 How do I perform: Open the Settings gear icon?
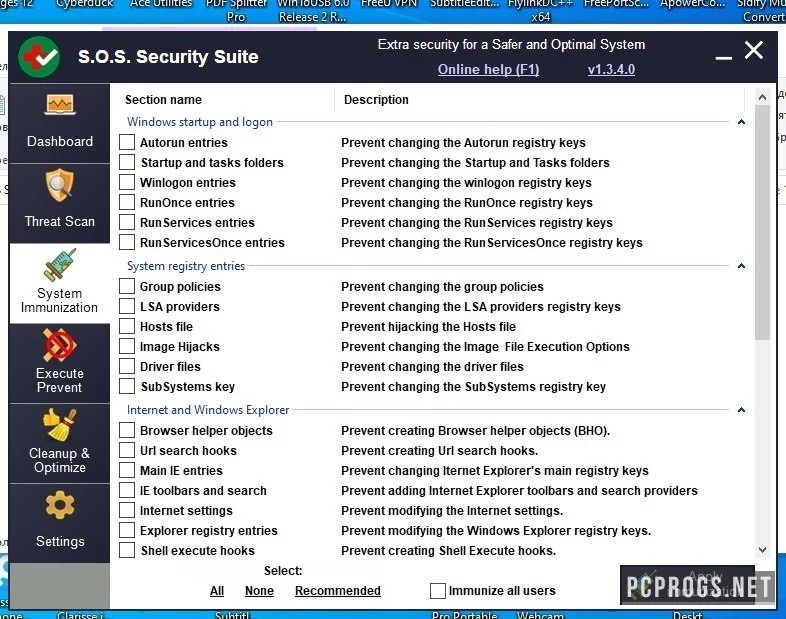(60, 505)
